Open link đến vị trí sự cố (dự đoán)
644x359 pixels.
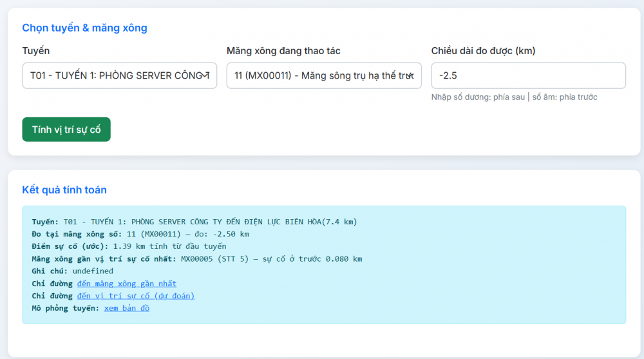135,296
